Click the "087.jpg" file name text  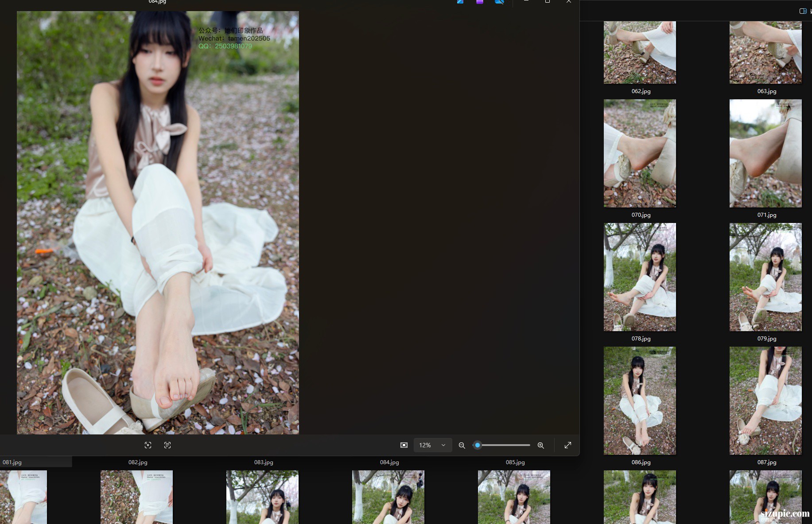point(767,462)
